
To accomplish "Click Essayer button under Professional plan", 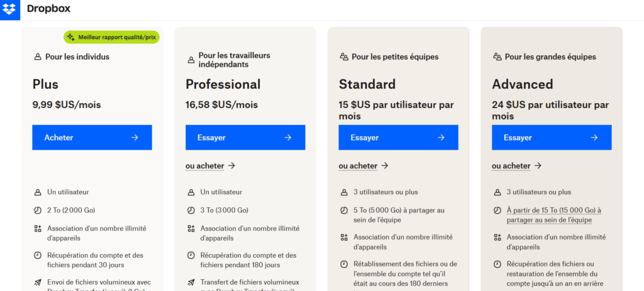I will [x=245, y=138].
